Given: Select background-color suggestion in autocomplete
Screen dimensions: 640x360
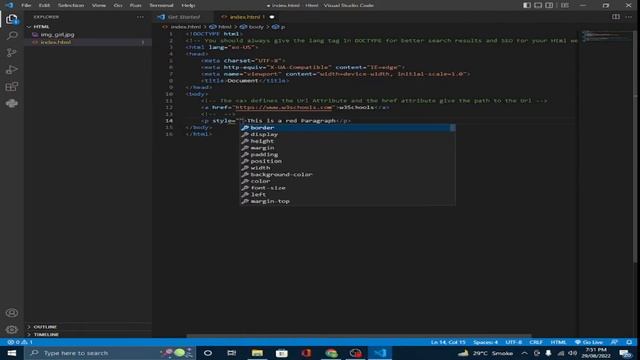Looking at the screenshot, I should [347, 175].
